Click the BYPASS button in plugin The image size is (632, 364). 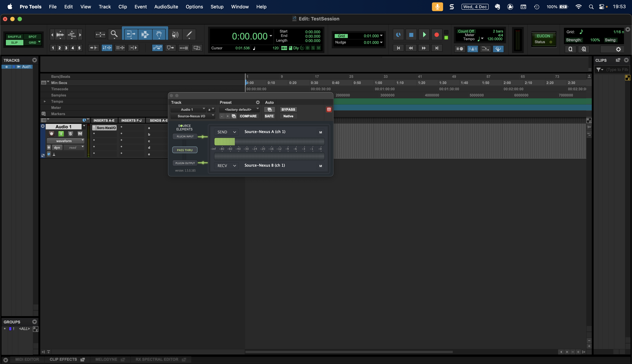tap(288, 109)
